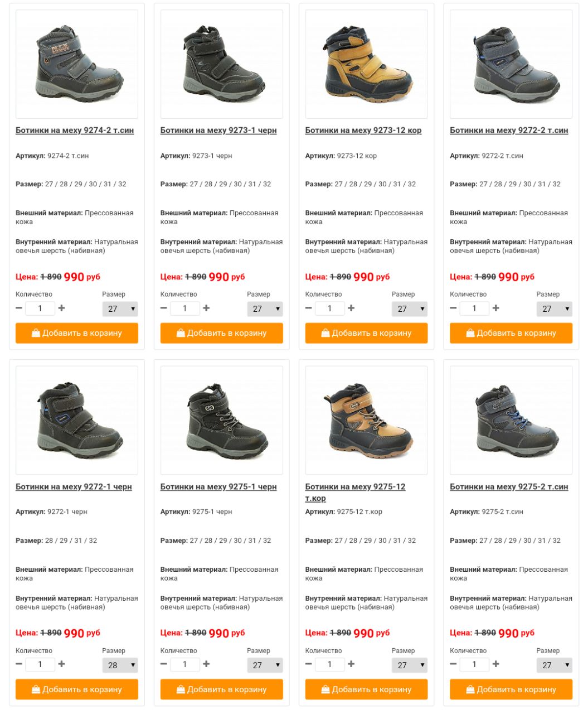
Task: Decrease quantity for 9275-1 черн boots
Action: point(164,664)
